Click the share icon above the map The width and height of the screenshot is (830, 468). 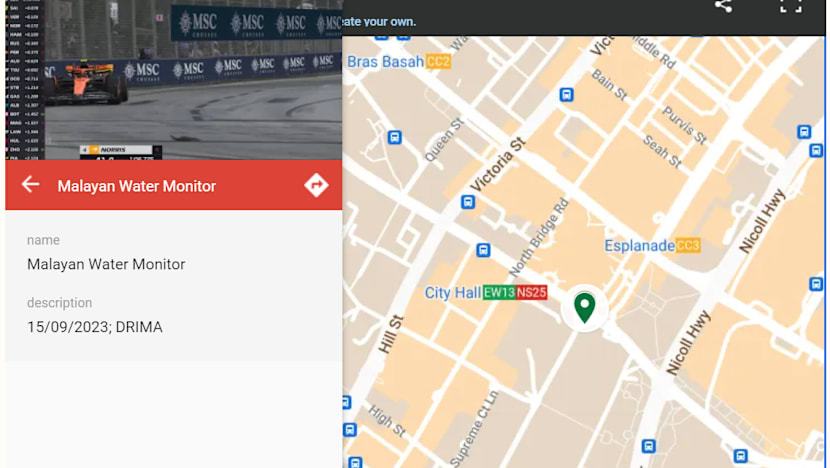[x=723, y=6]
